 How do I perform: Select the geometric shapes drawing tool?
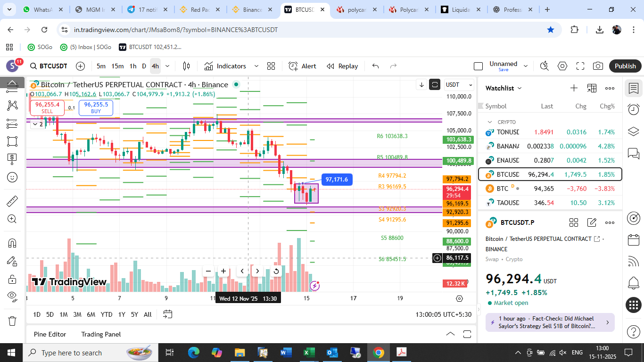tap(12, 141)
